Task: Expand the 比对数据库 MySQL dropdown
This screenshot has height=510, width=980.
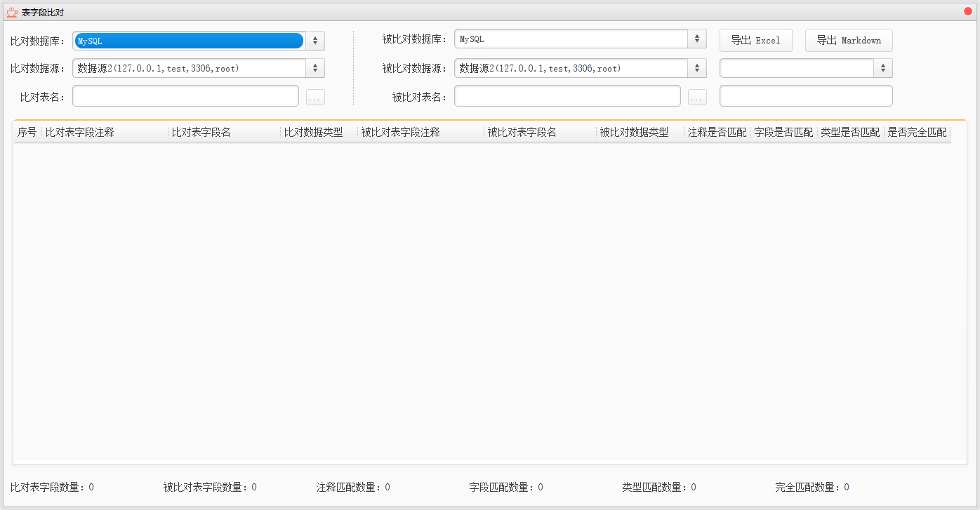Action: tap(314, 41)
